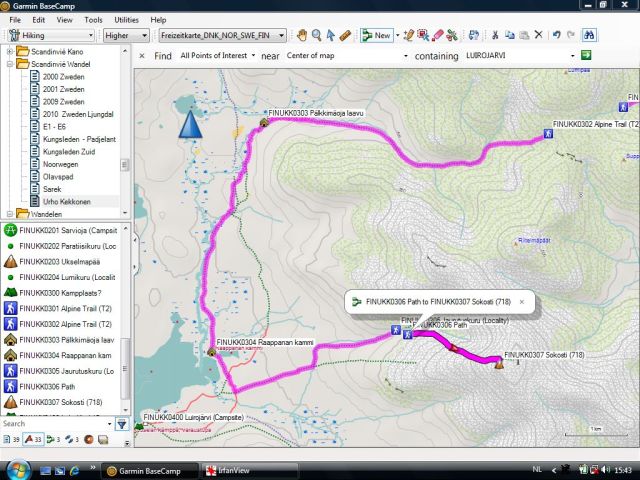Select the Pan hand tool

301,35
